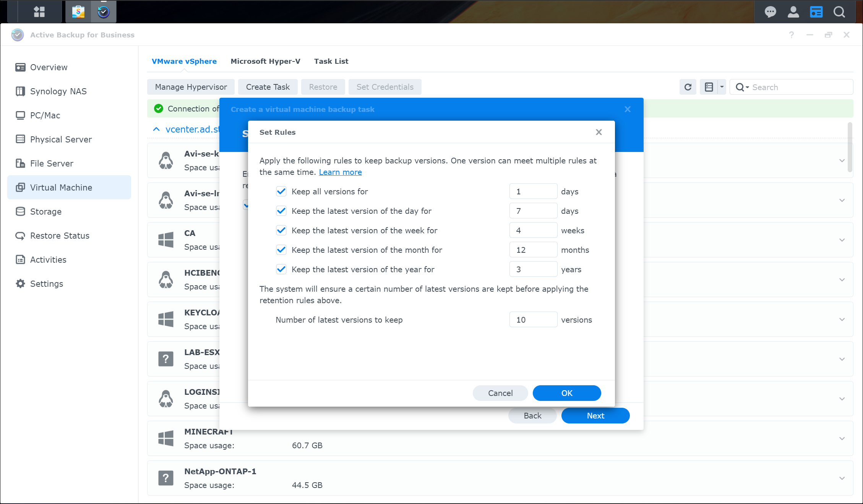Viewport: 863px width, 504px height.
Task: Disable Keep latest version of the year
Action: (x=281, y=269)
